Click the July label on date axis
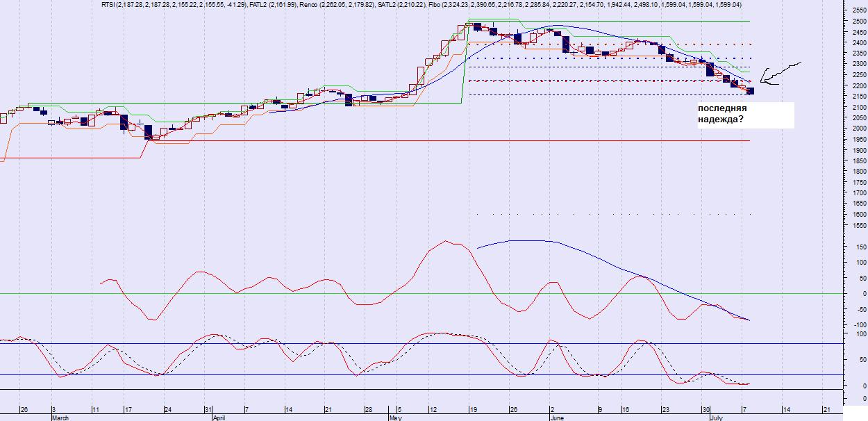Image resolution: width=868 pixels, height=421 pixels. coord(716,418)
